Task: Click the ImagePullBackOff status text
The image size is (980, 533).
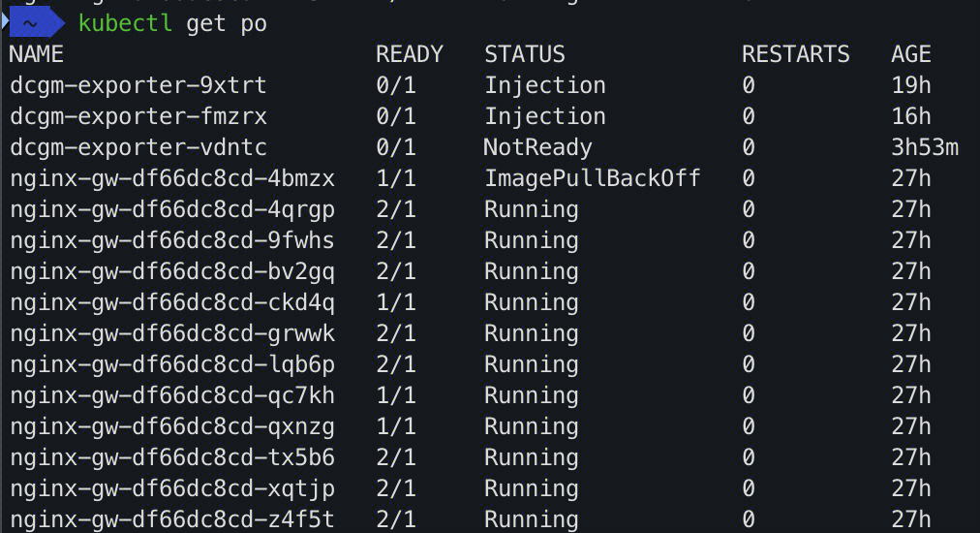Action: click(593, 178)
